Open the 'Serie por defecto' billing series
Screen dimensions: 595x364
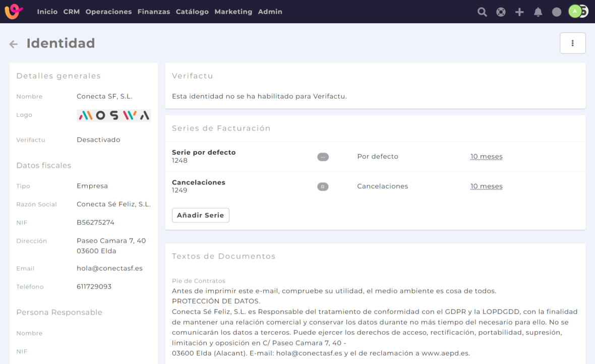point(204,152)
